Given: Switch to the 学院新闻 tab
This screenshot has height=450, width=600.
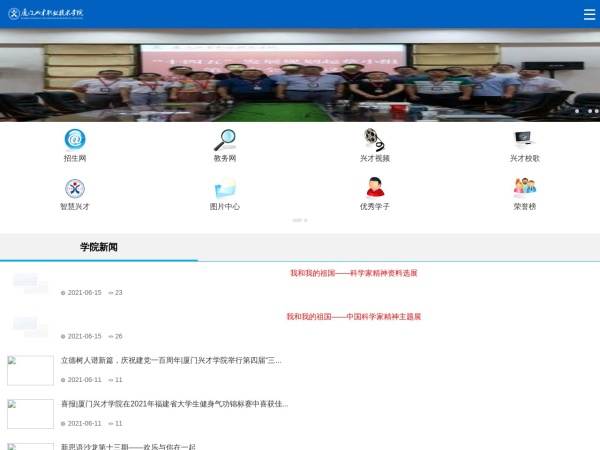Looking at the screenshot, I should tap(99, 247).
